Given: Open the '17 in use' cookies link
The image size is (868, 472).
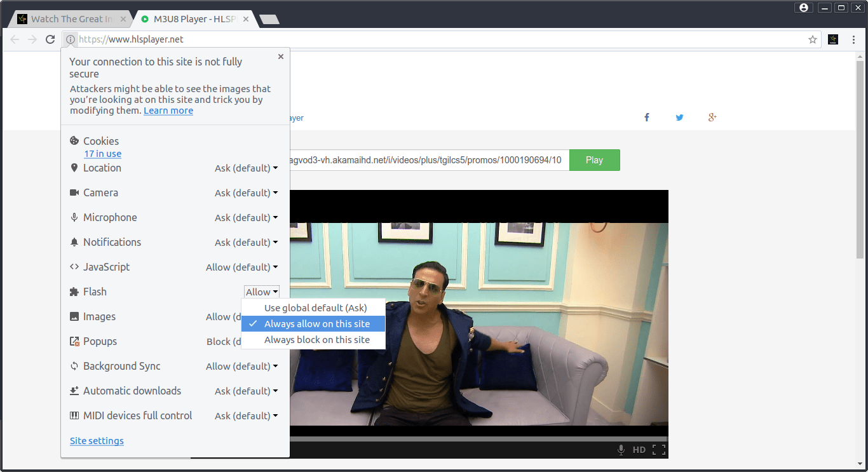Looking at the screenshot, I should (102, 154).
